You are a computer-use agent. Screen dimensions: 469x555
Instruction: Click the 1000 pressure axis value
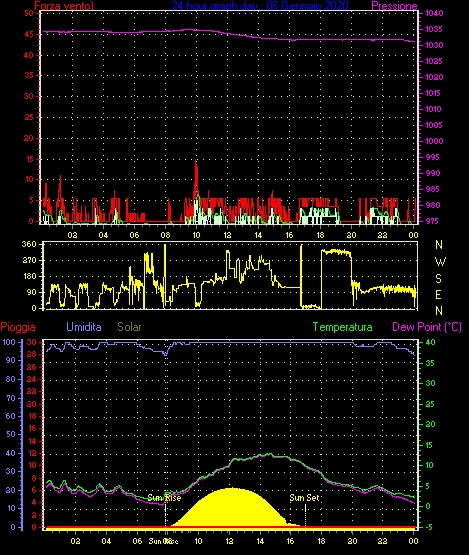[434, 141]
